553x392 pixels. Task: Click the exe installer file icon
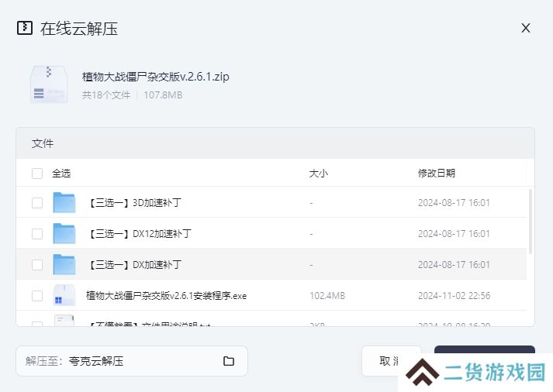tap(64, 295)
